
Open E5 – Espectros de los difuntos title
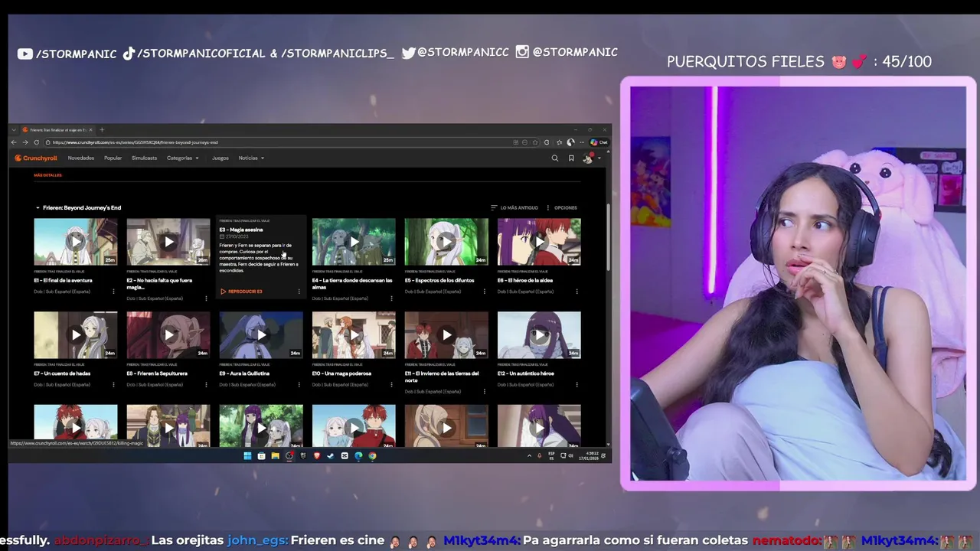point(439,280)
